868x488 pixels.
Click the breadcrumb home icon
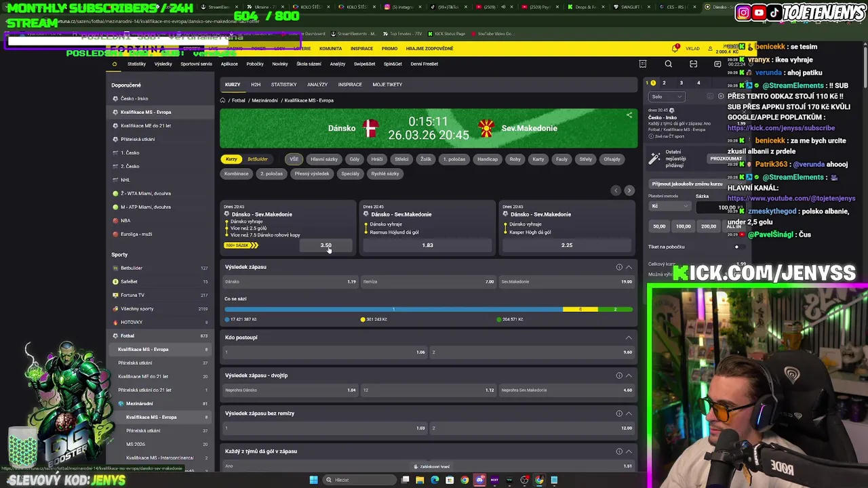tap(222, 100)
